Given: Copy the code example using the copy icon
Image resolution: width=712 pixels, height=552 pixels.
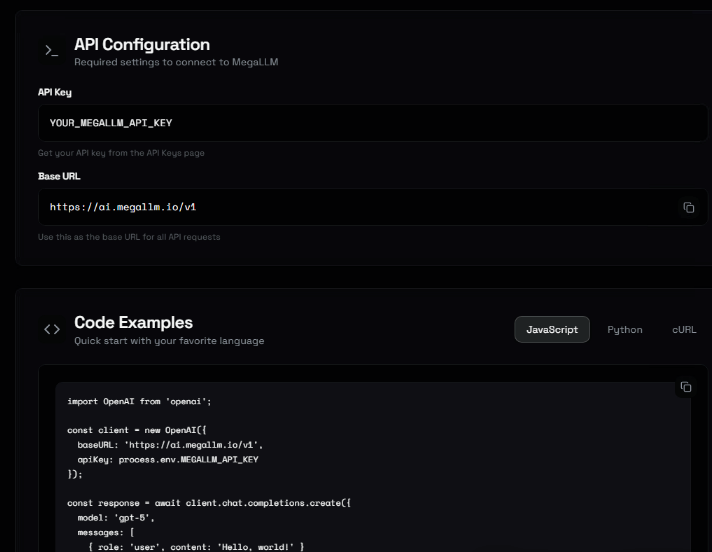Looking at the screenshot, I should (x=686, y=387).
